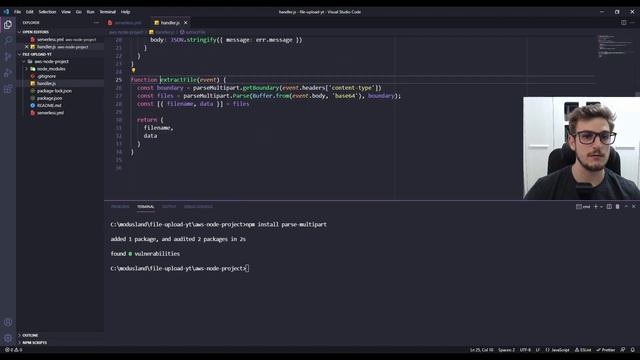The height and width of the screenshot is (360, 640).
Task: Open the package-lock.json file
Action: click(60, 91)
